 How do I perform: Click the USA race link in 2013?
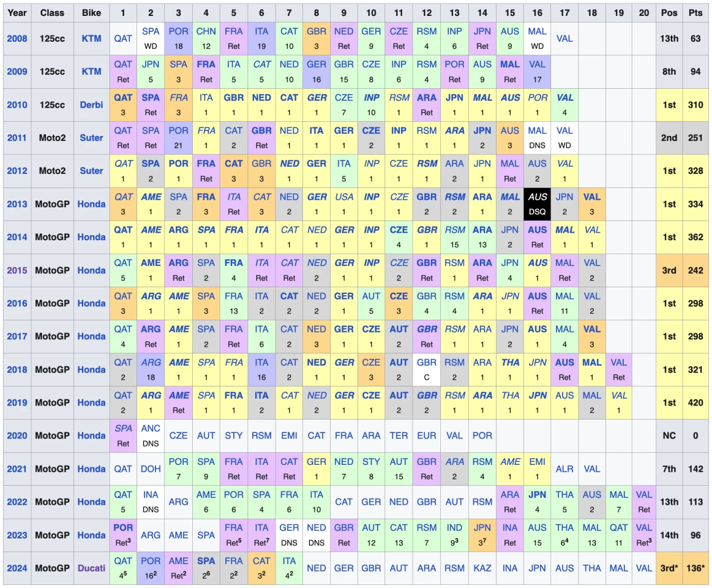[x=344, y=197]
